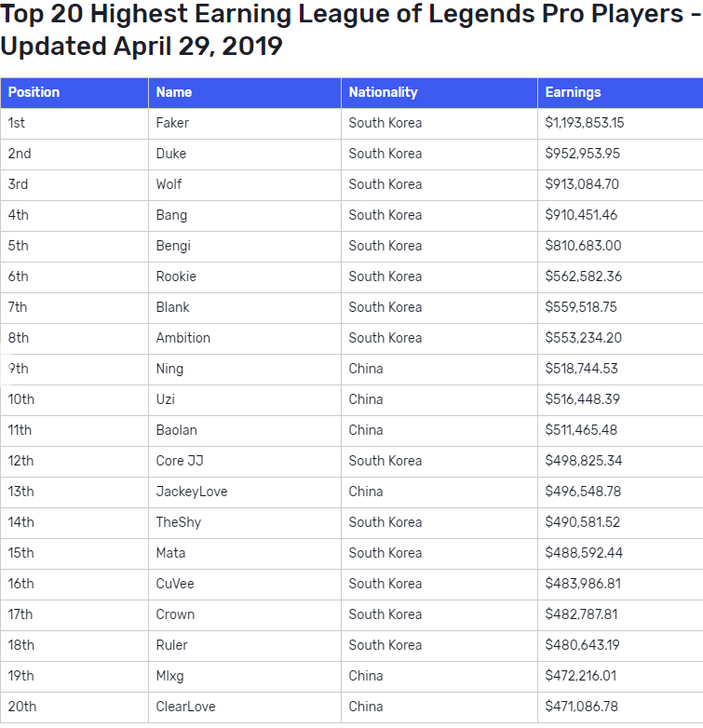Click the Earnings column header
This screenshot has width=703, height=728.
point(620,92)
